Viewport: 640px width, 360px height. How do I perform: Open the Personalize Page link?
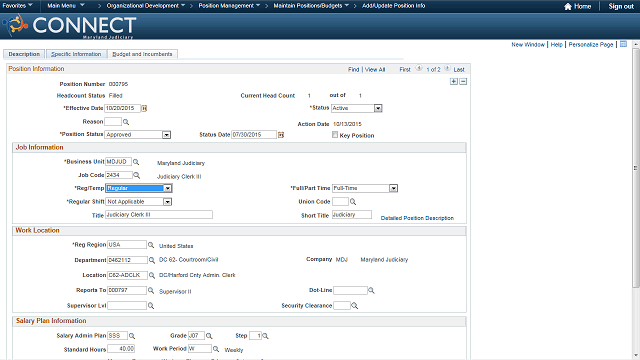point(591,44)
